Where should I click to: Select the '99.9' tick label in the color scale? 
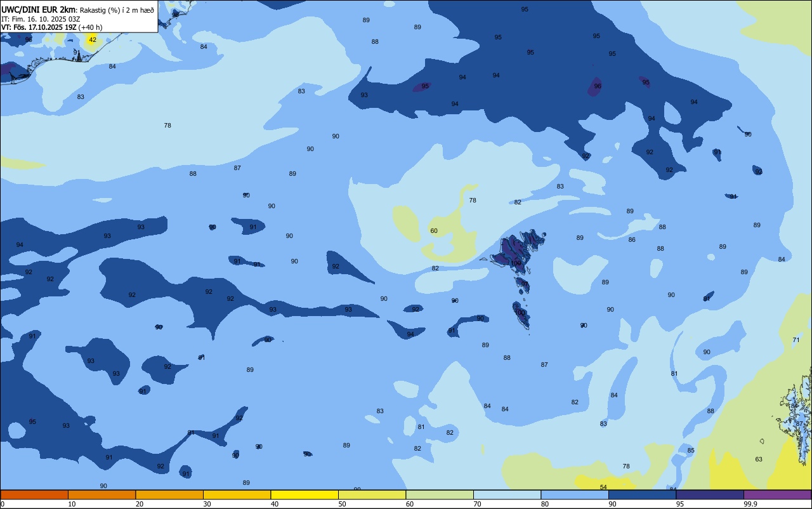pyautogui.click(x=750, y=504)
